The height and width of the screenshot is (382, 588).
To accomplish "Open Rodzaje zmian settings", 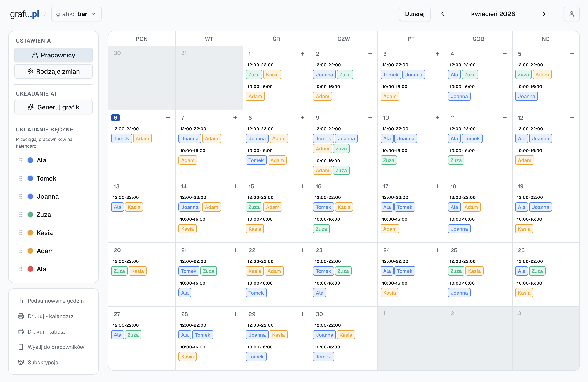I will (53, 71).
